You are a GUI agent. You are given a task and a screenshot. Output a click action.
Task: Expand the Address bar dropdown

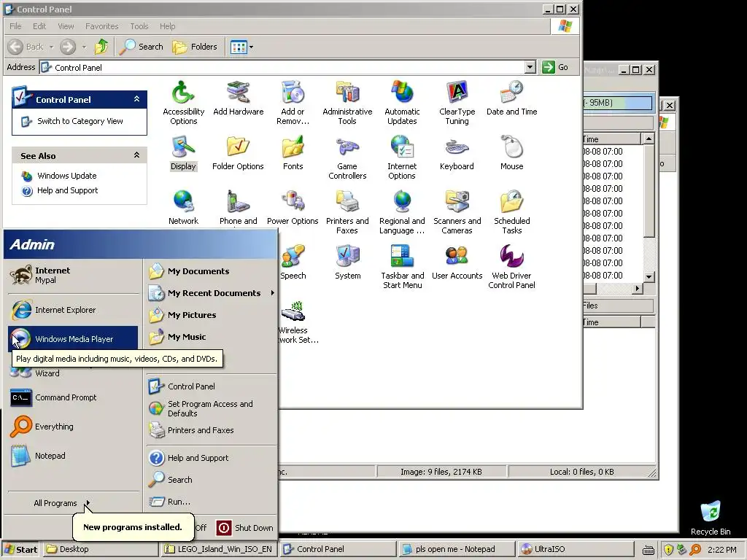click(x=530, y=67)
